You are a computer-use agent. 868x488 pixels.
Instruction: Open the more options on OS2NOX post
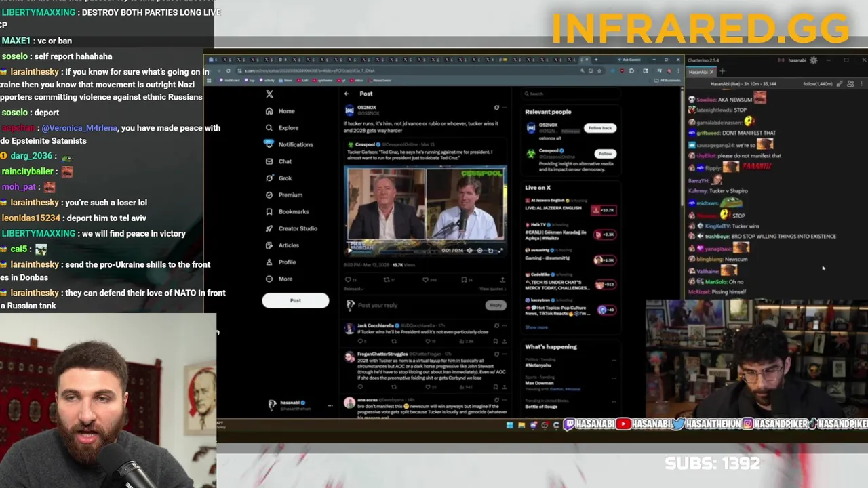tap(505, 108)
